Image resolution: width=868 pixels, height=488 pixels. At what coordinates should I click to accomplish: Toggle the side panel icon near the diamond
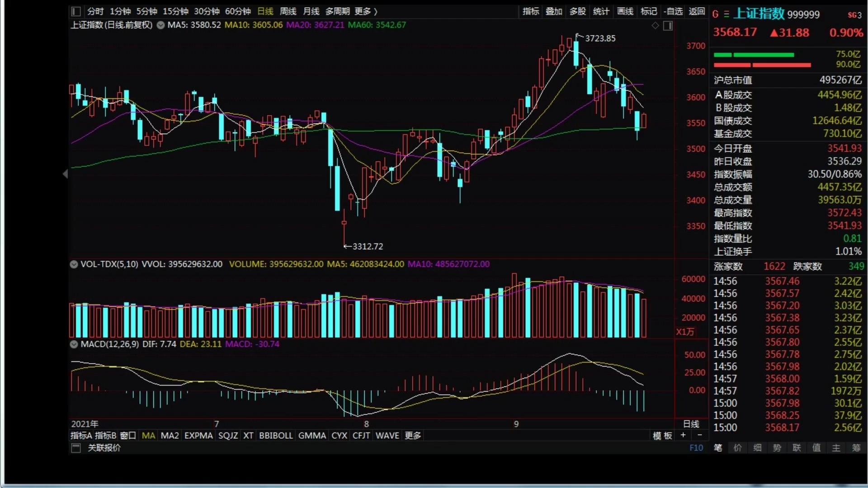point(668,26)
